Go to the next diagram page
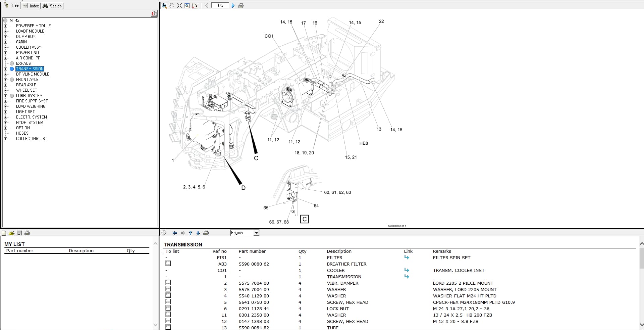644x330 pixels. 233,6
